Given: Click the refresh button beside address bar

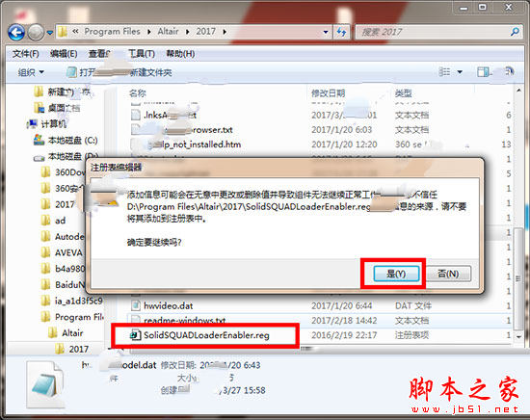Looking at the screenshot, I should (x=342, y=32).
